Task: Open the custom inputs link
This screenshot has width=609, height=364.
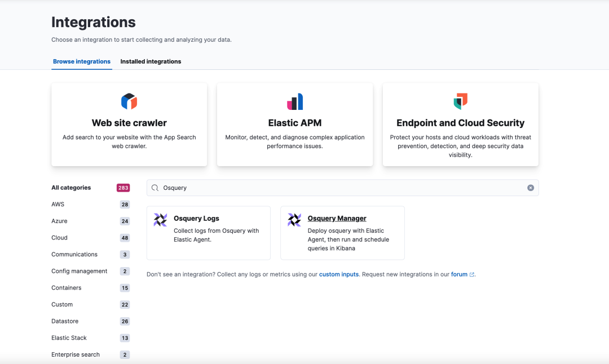Action: pos(339,274)
